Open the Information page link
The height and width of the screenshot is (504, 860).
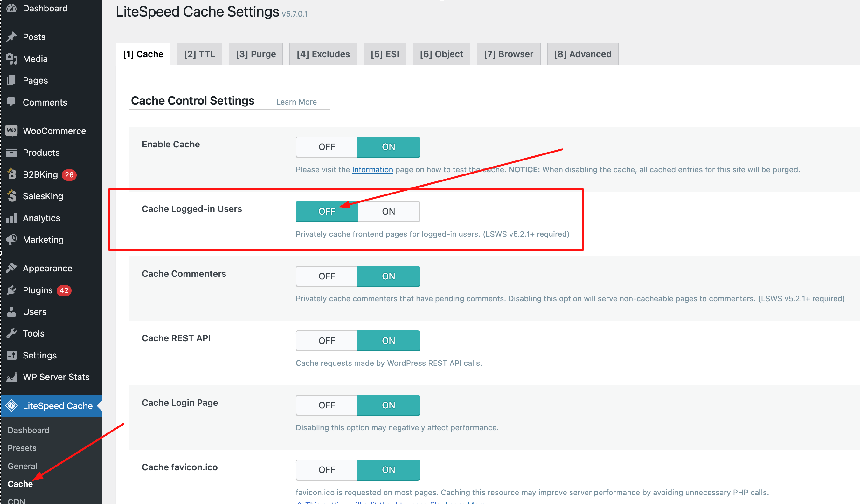click(x=372, y=169)
